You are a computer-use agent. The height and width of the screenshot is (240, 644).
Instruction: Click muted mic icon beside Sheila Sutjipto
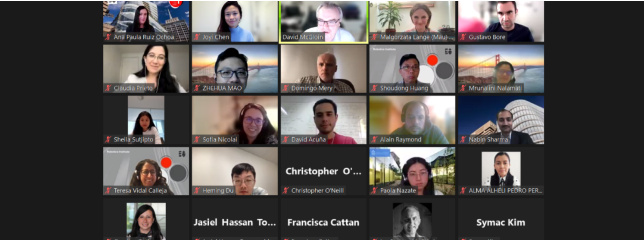point(108,139)
